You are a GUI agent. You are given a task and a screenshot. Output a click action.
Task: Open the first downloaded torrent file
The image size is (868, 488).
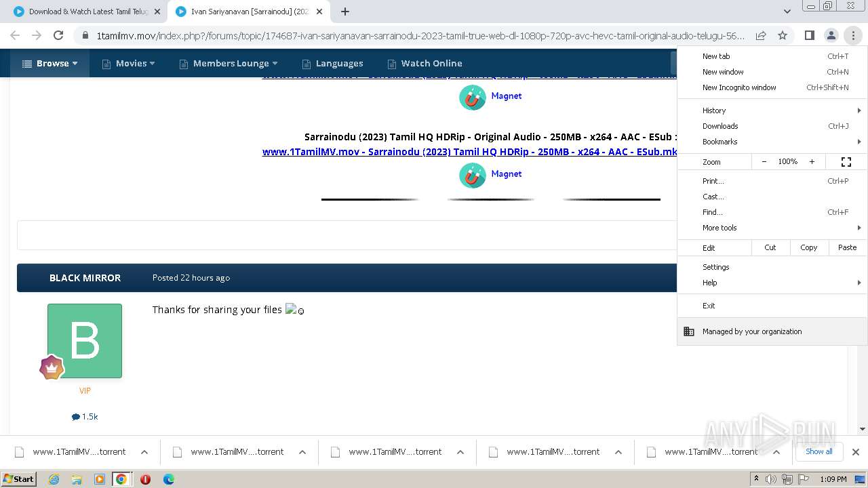(71, 452)
